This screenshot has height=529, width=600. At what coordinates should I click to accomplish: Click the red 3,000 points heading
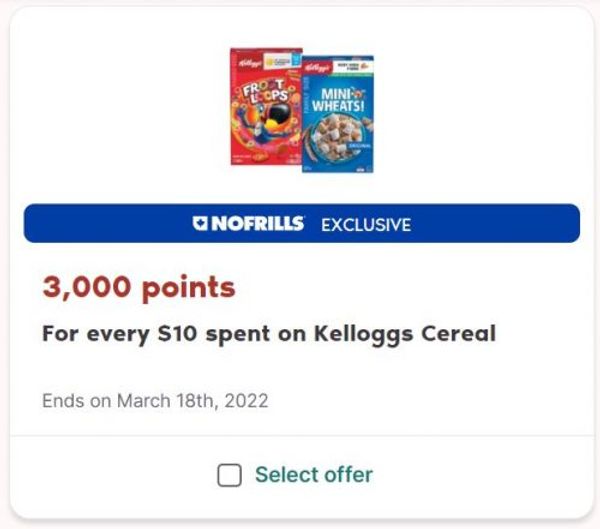(x=139, y=287)
